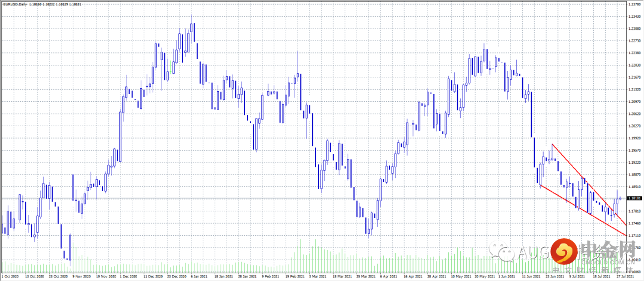Click the 23 Oct 2020 date label
This screenshot has width=644, height=281.
pyautogui.click(x=57, y=277)
